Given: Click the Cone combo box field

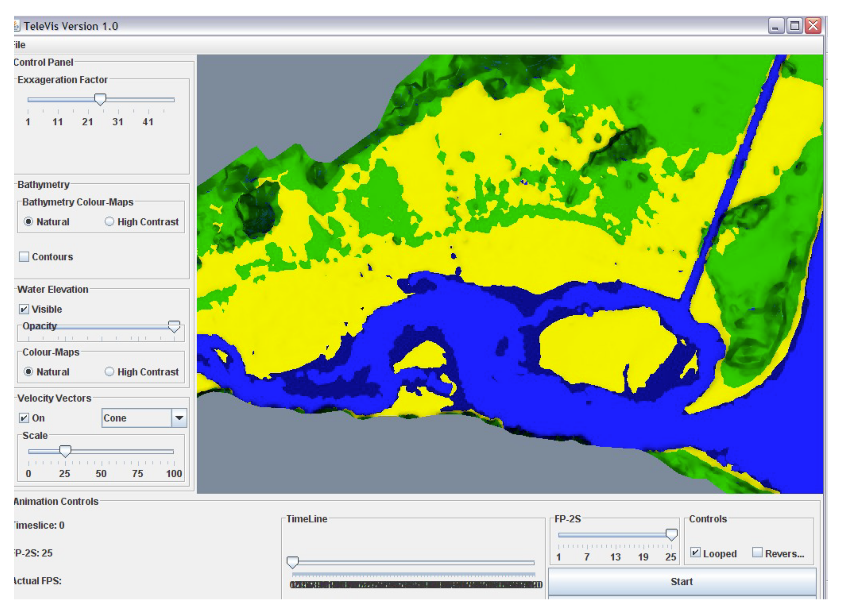Looking at the screenshot, I should coord(137,418).
